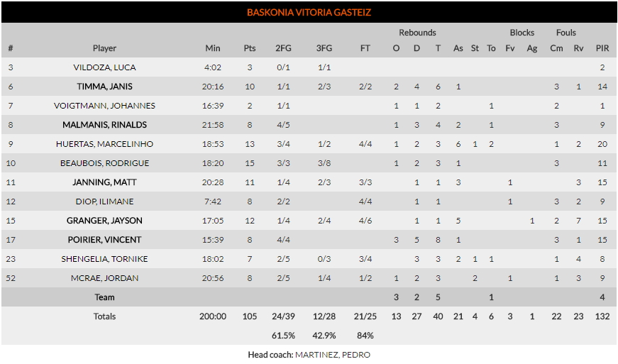The image size is (618, 364).
Task: Open HUERTAS, MARCELINHO player profile
Action: 104,144
